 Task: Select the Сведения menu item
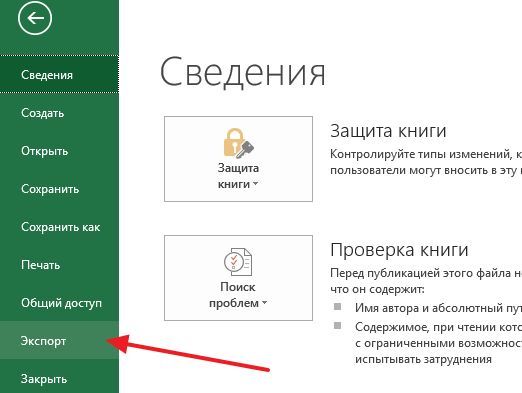[59, 74]
